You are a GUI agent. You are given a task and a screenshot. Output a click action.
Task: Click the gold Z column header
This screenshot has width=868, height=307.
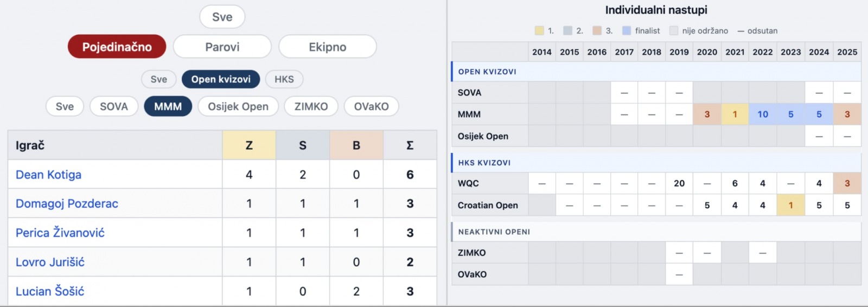(249, 145)
